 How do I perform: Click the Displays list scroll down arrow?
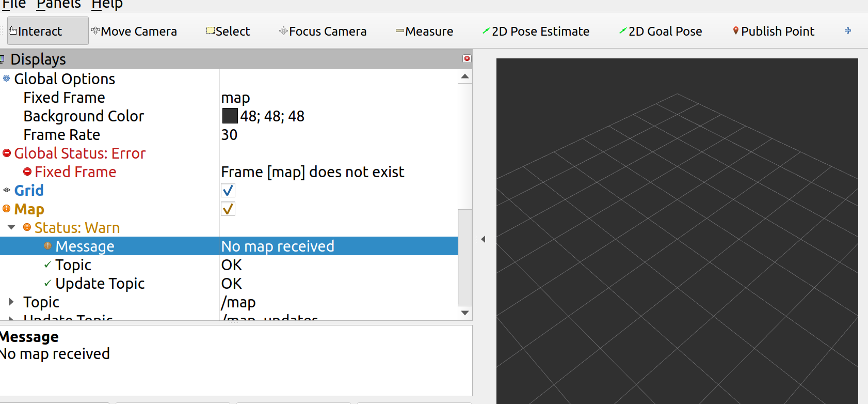point(465,313)
